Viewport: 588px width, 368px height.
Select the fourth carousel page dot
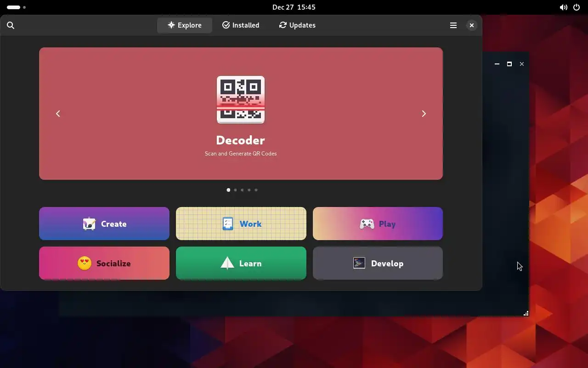point(249,190)
